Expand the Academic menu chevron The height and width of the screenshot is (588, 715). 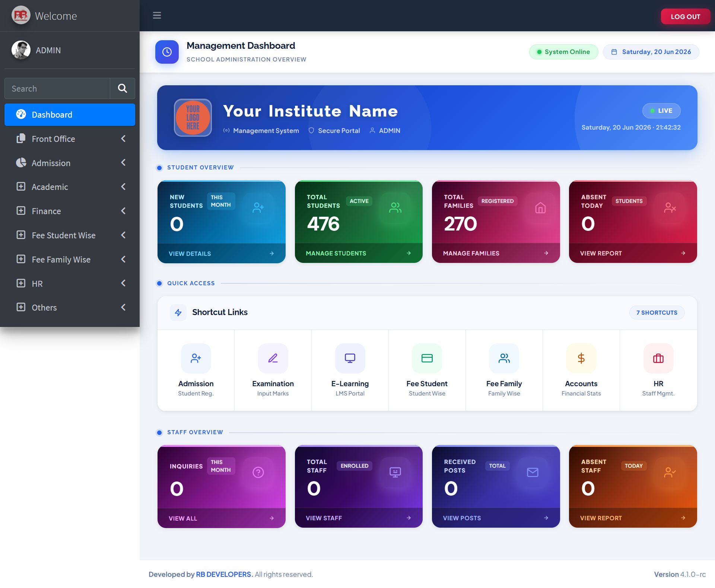[123, 187]
